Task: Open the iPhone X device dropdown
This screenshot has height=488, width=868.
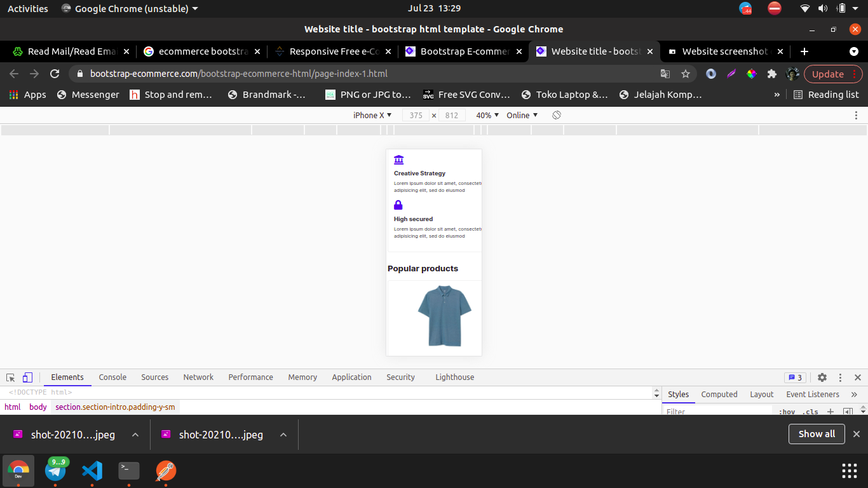Action: click(x=372, y=115)
